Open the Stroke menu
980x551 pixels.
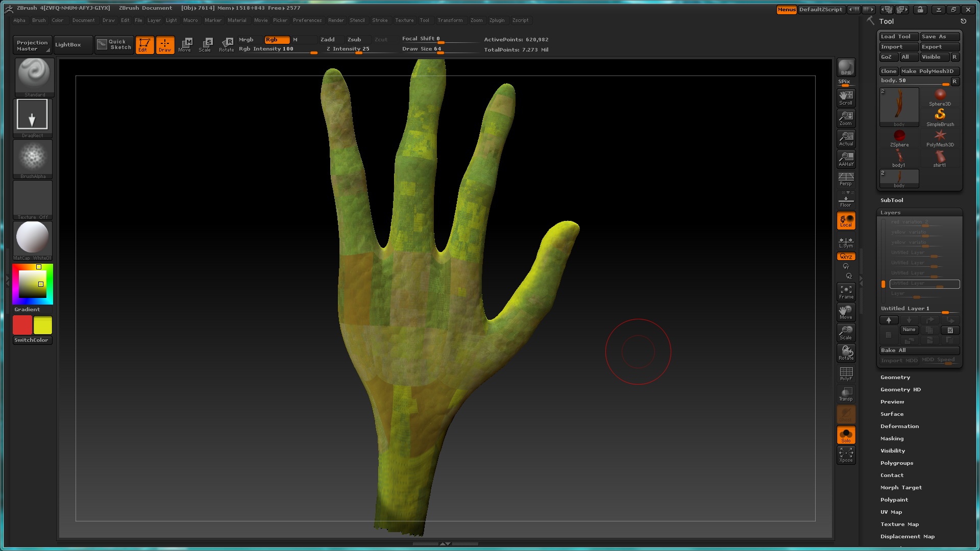(x=379, y=20)
